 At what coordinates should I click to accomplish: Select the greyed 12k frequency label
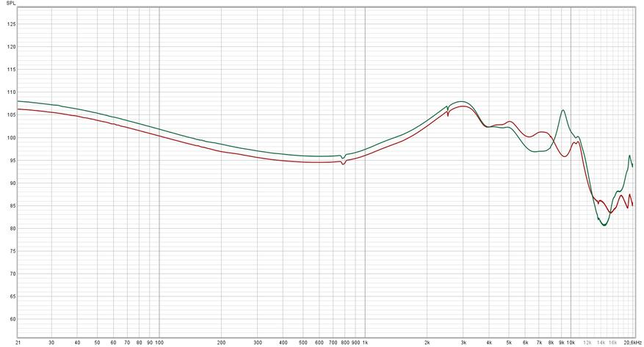click(587, 343)
